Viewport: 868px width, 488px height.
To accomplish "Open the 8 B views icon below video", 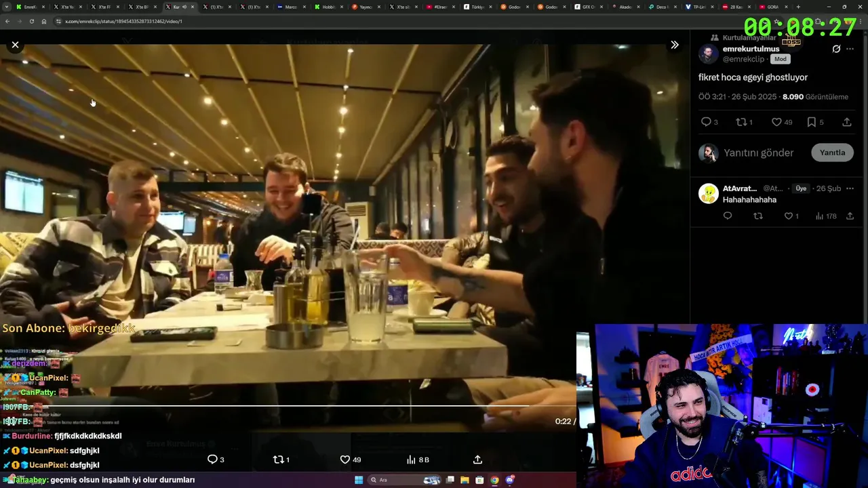I will tap(417, 460).
